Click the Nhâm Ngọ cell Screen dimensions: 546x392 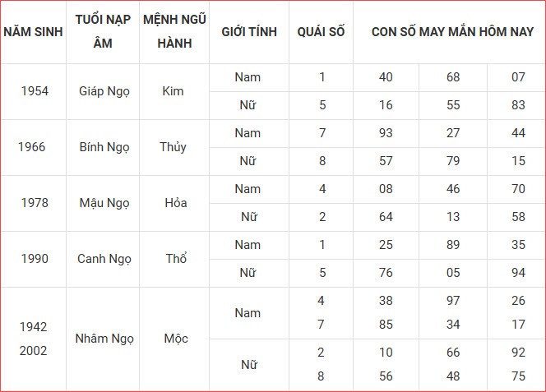[x=104, y=339]
